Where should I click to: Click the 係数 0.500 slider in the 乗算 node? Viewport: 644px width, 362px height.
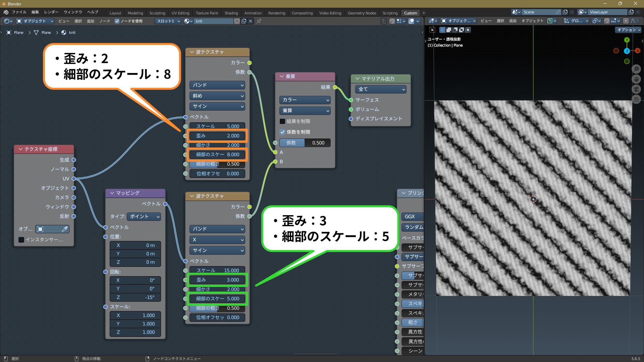point(305,143)
